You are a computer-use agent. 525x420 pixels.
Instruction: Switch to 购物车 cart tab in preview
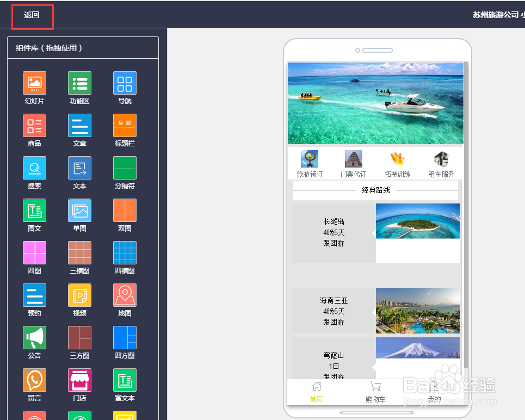click(x=375, y=392)
